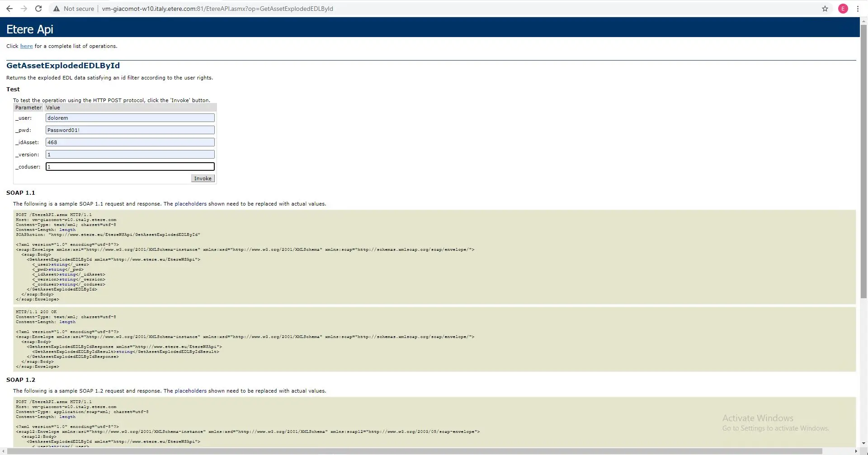Click the scroll down arrow at bottom right
This screenshot has height=455, width=868.
pyautogui.click(x=863, y=444)
